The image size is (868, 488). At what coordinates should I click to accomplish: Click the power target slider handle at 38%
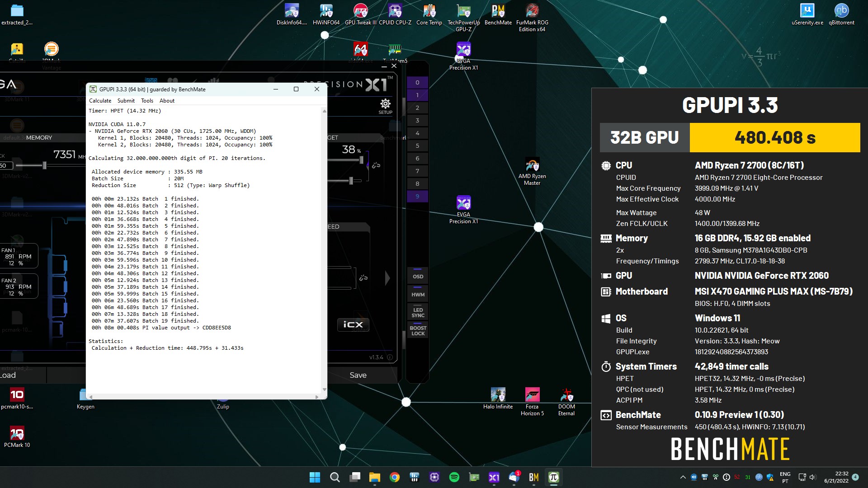(361, 160)
